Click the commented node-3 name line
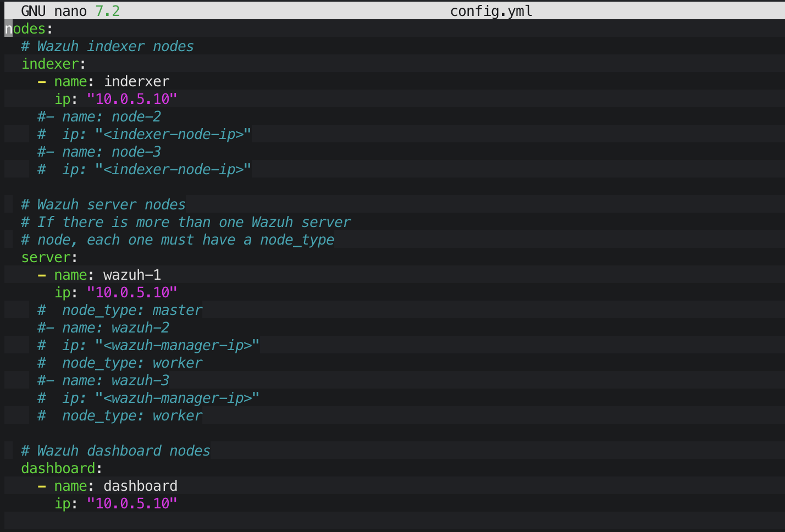 pyautogui.click(x=99, y=152)
